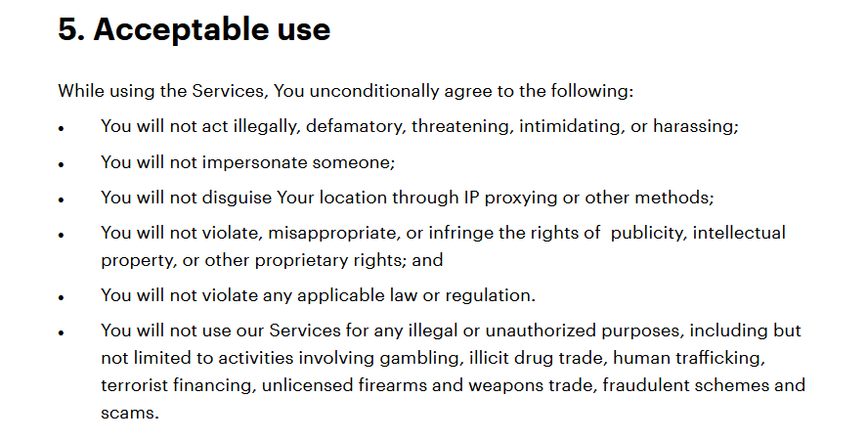The image size is (868, 441).
Task: Click the line about infringing rights of publicity
Action: pos(443,234)
